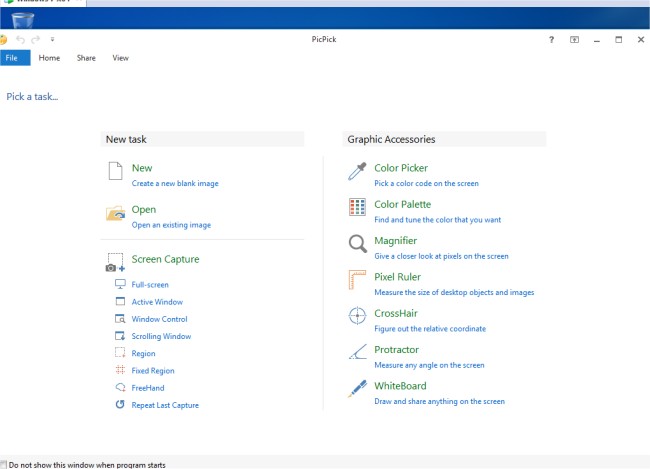Click the Fixed Region grid icon
The width and height of the screenshot is (650, 469).
[120, 370]
